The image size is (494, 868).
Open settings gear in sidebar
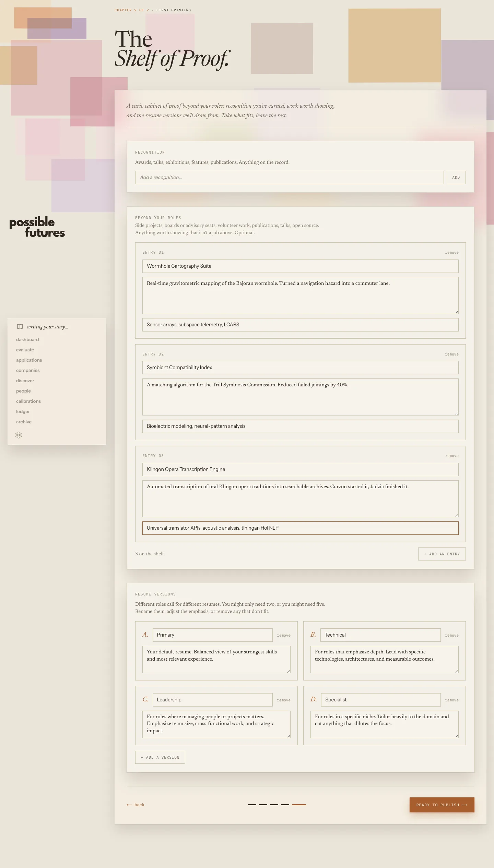point(19,435)
